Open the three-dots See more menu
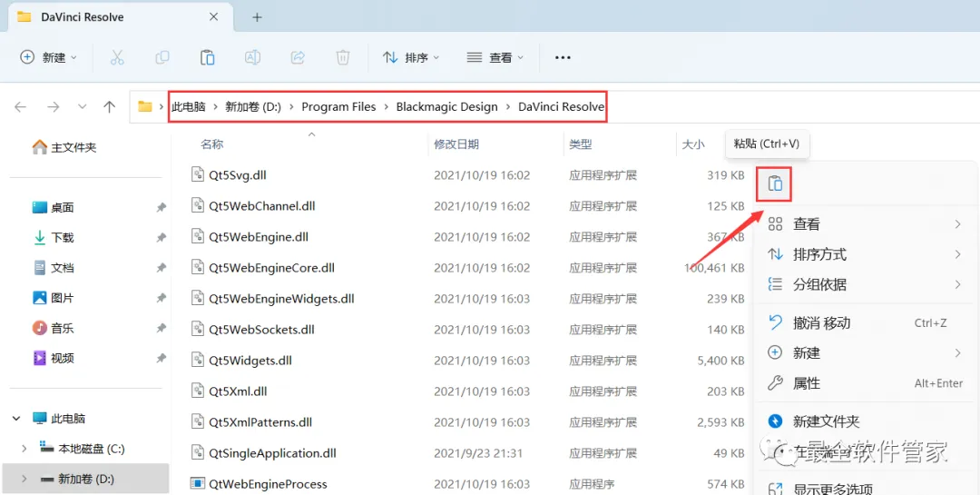Screen dimensions: 980x495 click(563, 57)
